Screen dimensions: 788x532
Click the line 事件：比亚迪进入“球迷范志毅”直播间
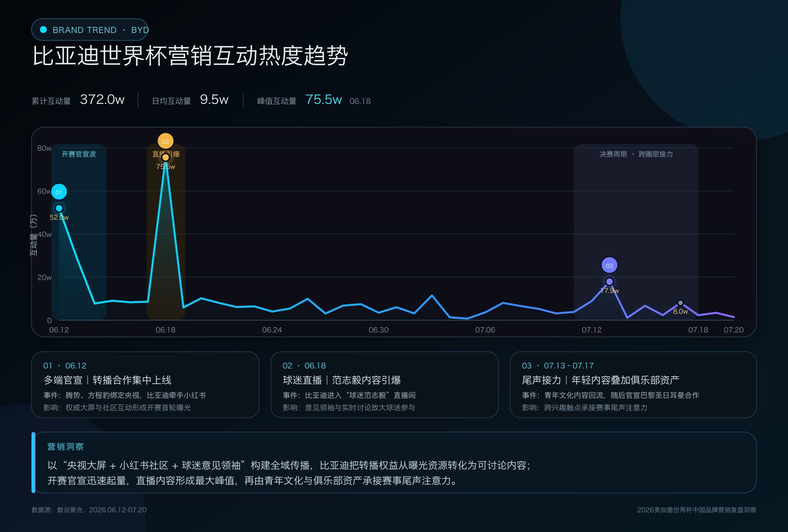(349, 395)
